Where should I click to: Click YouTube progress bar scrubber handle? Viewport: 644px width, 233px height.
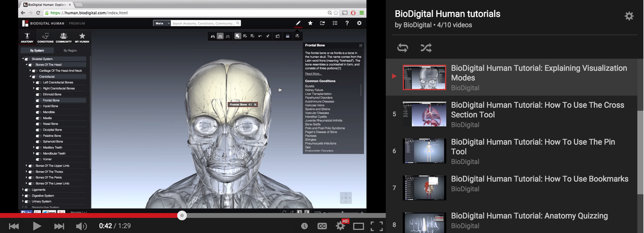click(182, 215)
